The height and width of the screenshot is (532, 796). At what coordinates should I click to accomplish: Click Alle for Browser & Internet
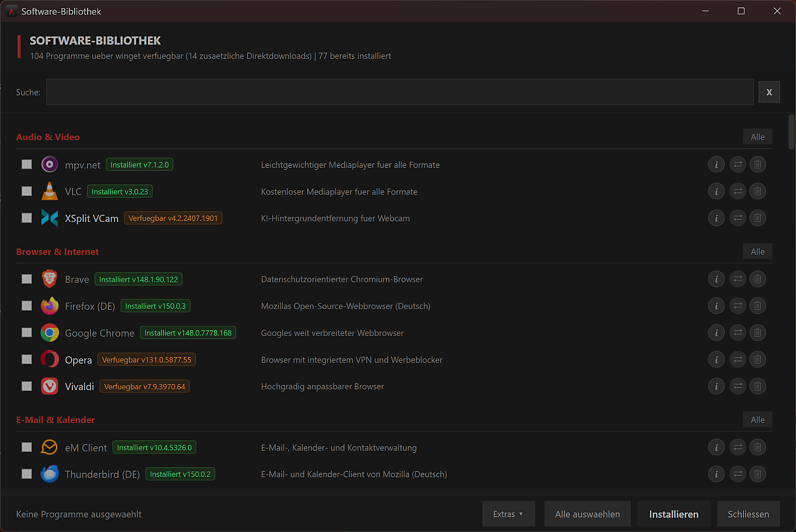coord(757,252)
